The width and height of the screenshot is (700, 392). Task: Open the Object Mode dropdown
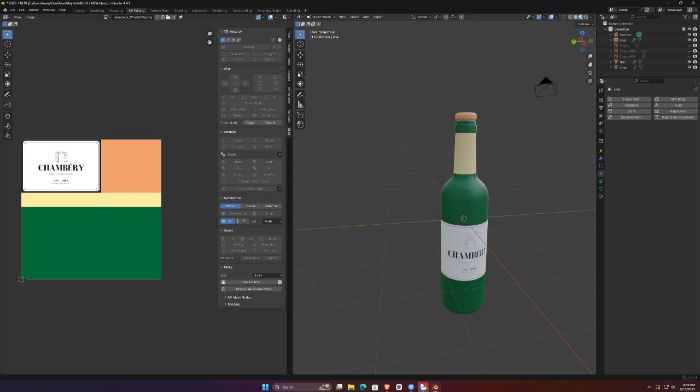(321, 17)
